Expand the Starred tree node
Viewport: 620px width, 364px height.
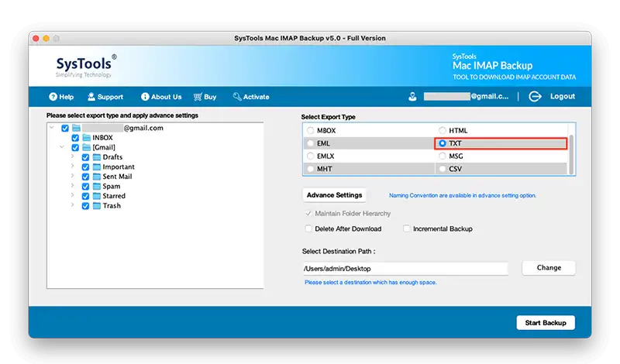coord(72,195)
